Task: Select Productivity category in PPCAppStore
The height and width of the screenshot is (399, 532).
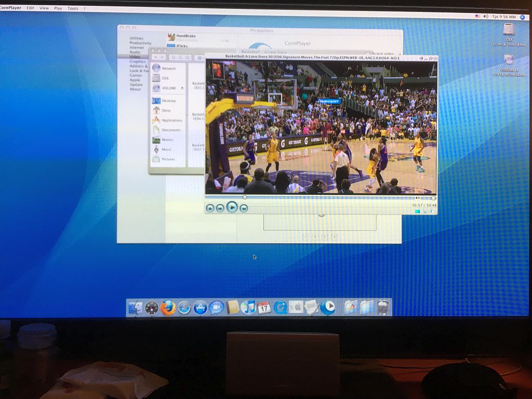Action: 140,43
